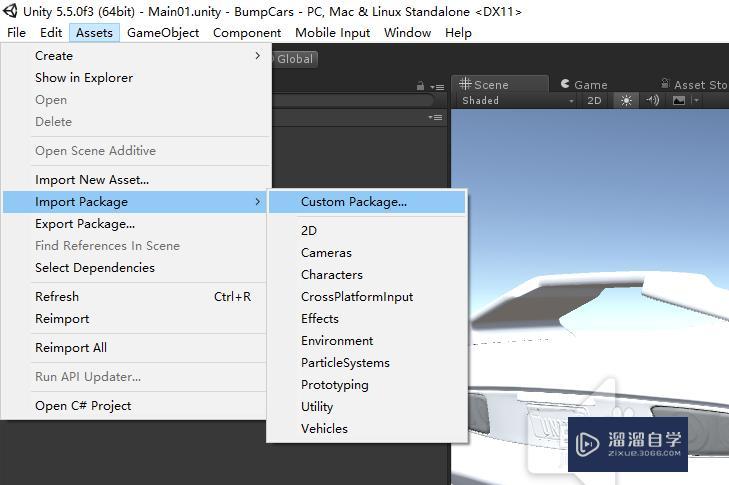Choose Show in Explorer
This screenshot has height=485, width=729.
[135, 78]
